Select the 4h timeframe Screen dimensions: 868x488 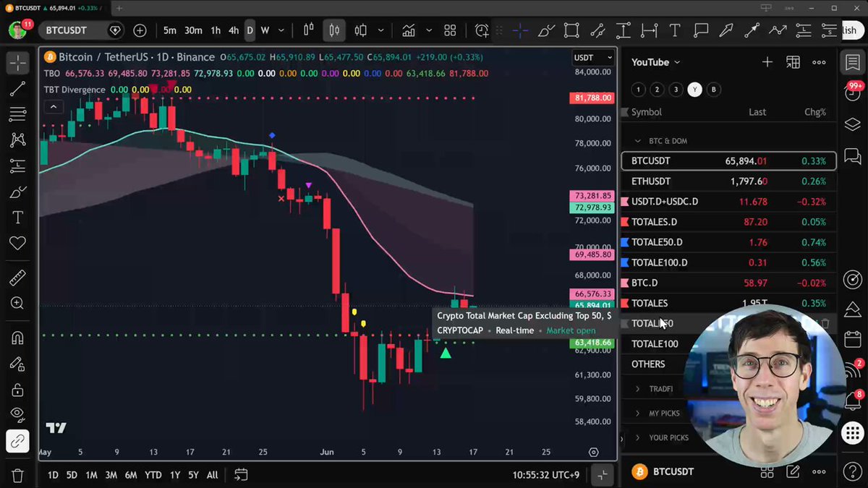[x=234, y=30]
